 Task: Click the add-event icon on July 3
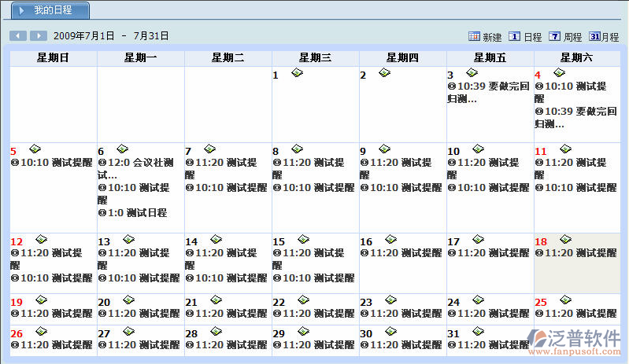472,73
